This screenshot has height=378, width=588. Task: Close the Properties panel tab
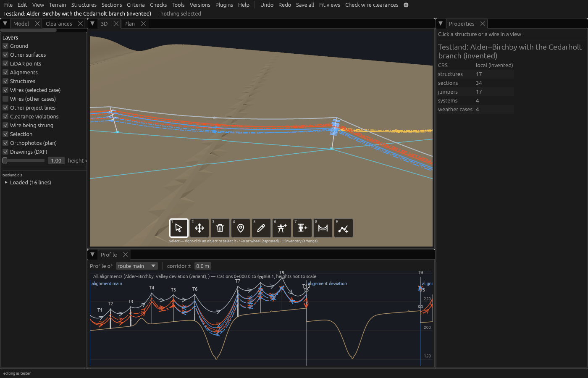(x=483, y=24)
